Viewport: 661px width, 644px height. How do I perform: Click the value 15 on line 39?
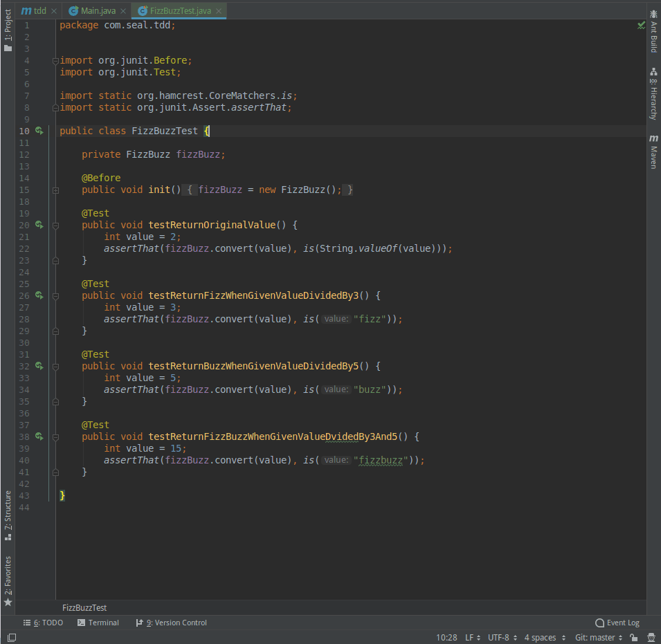click(x=176, y=448)
